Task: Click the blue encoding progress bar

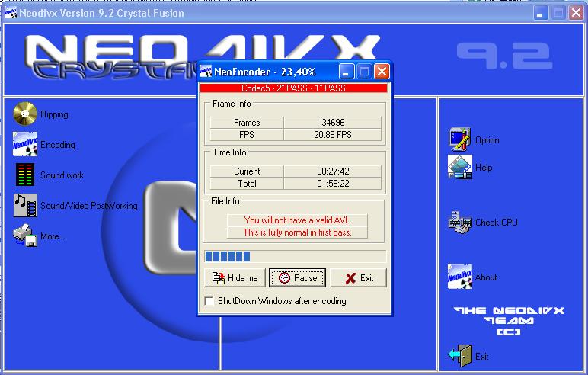Action: (295, 256)
